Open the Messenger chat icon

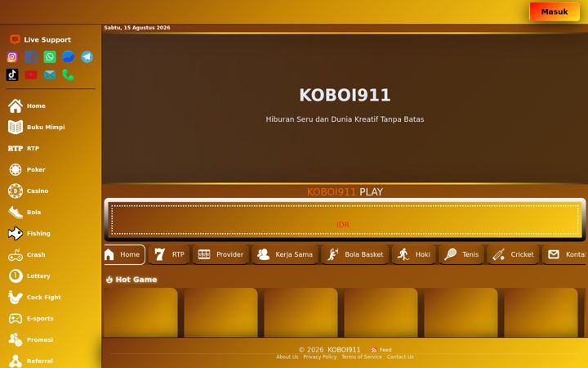click(69, 56)
